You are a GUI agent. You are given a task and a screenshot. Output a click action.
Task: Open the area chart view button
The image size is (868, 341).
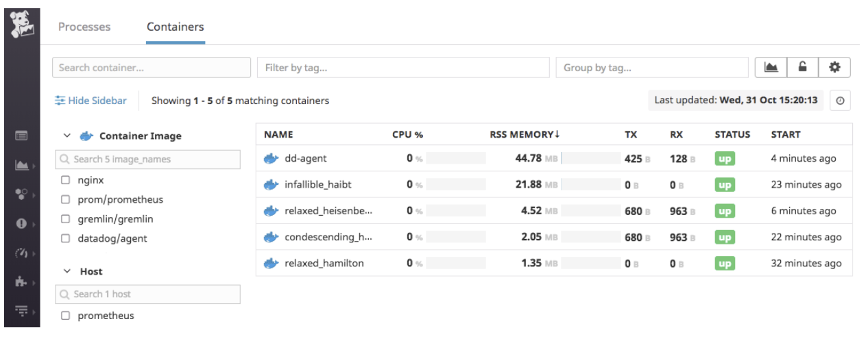click(x=771, y=67)
